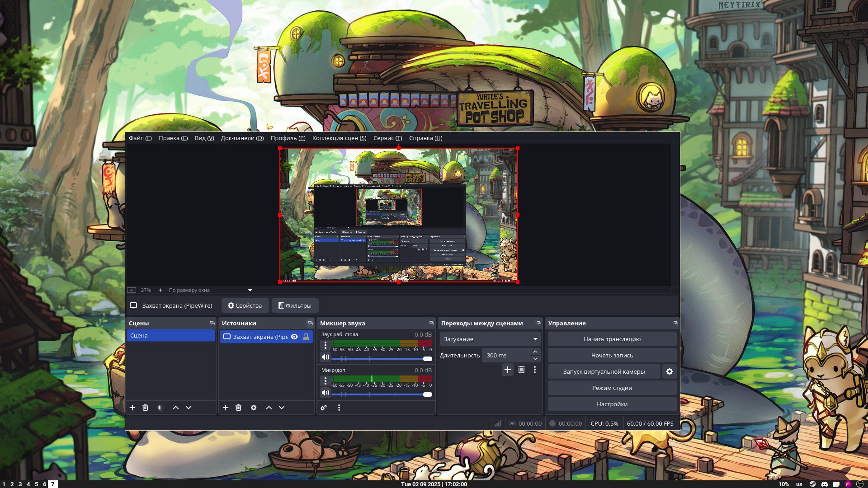The width and height of the screenshot is (868, 488).
Task: Add a new scene with the plus icon
Action: (132, 408)
